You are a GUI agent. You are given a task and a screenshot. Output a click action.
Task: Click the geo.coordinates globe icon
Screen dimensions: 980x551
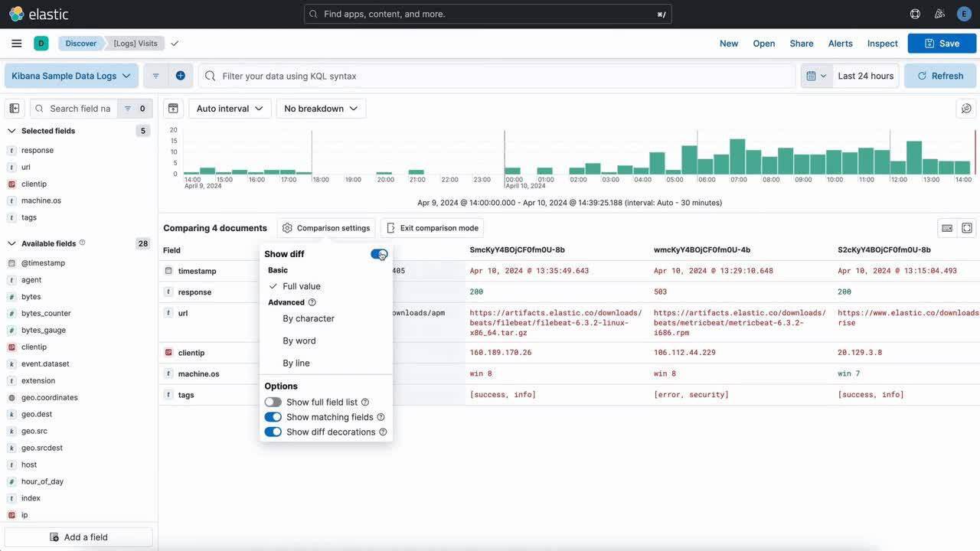tap(11, 398)
